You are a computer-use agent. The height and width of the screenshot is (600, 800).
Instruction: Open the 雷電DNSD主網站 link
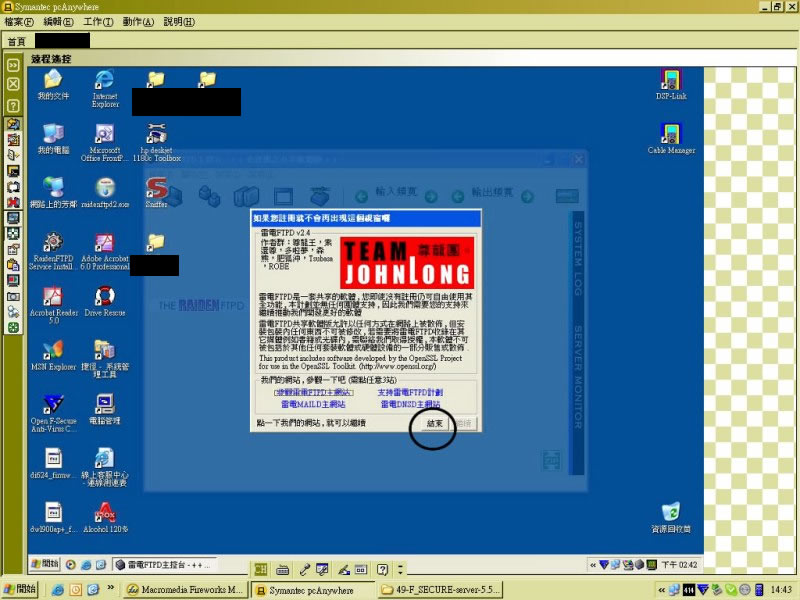pos(410,404)
